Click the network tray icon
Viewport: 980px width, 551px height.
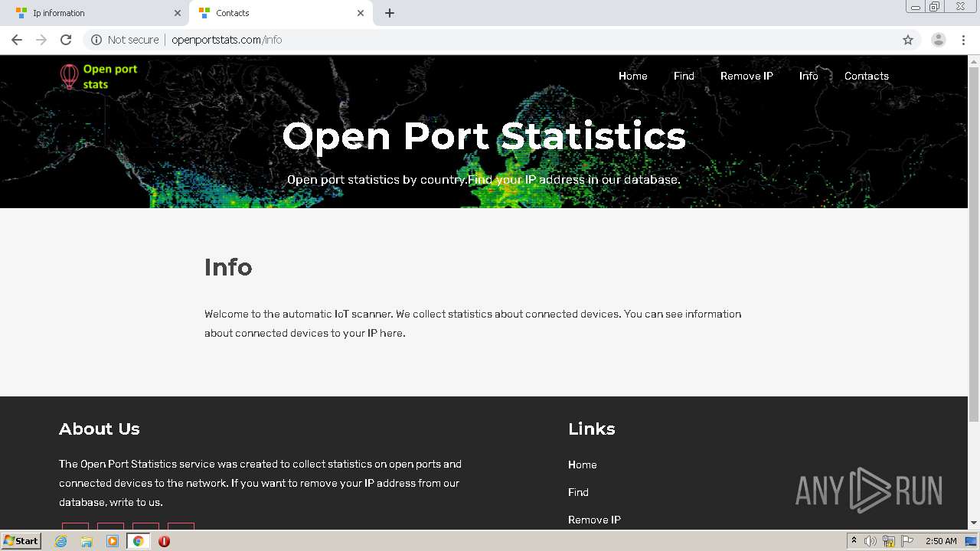coord(889,541)
